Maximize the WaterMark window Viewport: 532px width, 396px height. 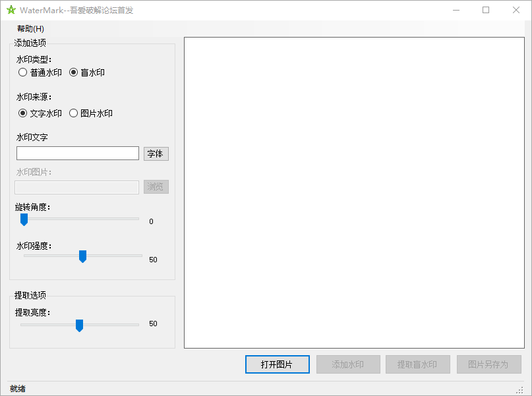click(x=486, y=10)
